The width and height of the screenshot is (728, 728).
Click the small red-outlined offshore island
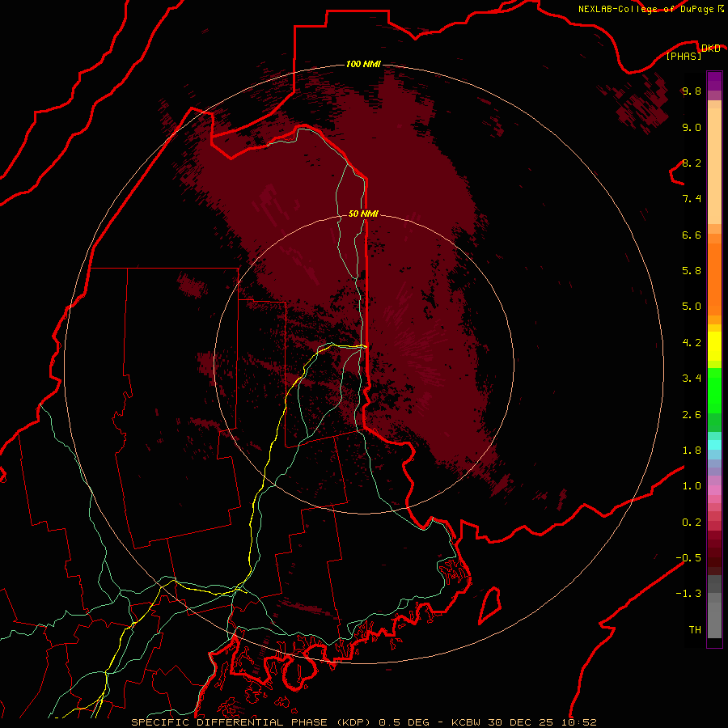tap(490, 605)
